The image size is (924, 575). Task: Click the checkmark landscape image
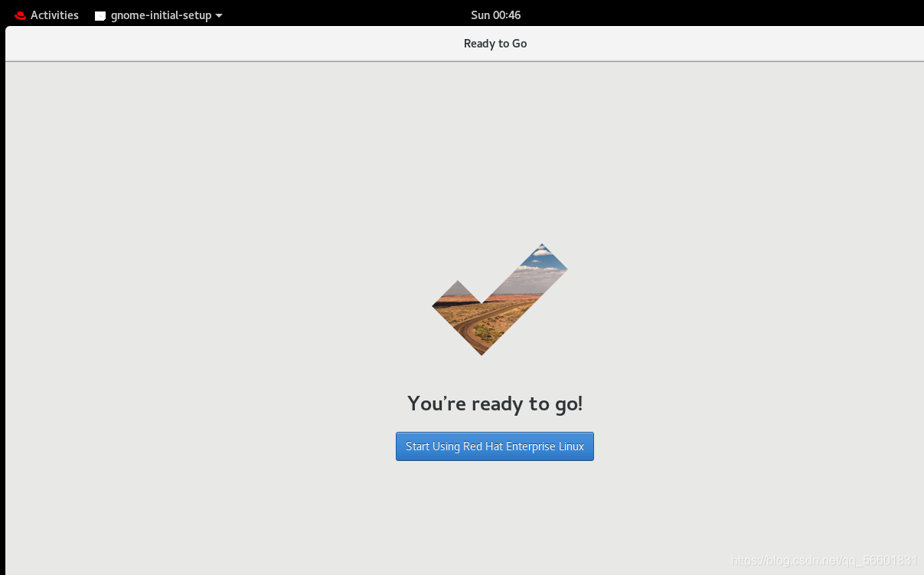[x=500, y=299]
